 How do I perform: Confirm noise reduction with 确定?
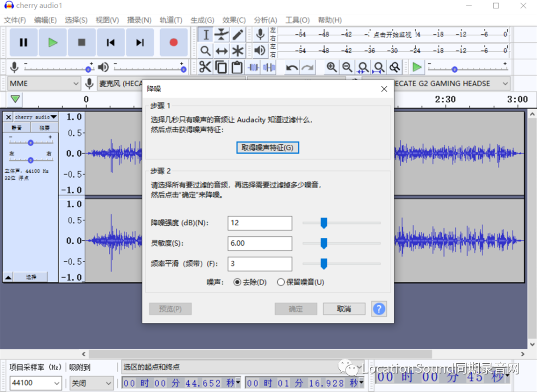295,309
